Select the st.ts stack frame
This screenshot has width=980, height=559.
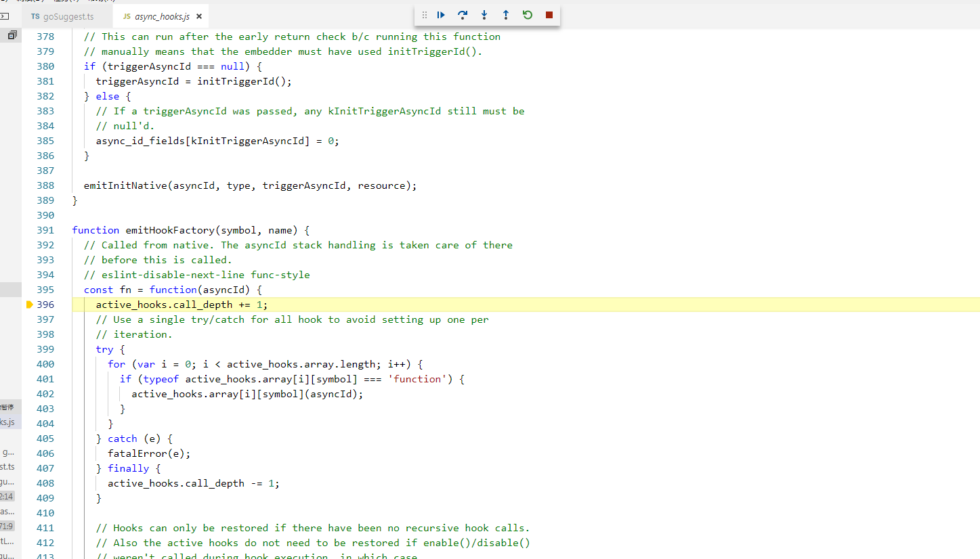pos(8,466)
